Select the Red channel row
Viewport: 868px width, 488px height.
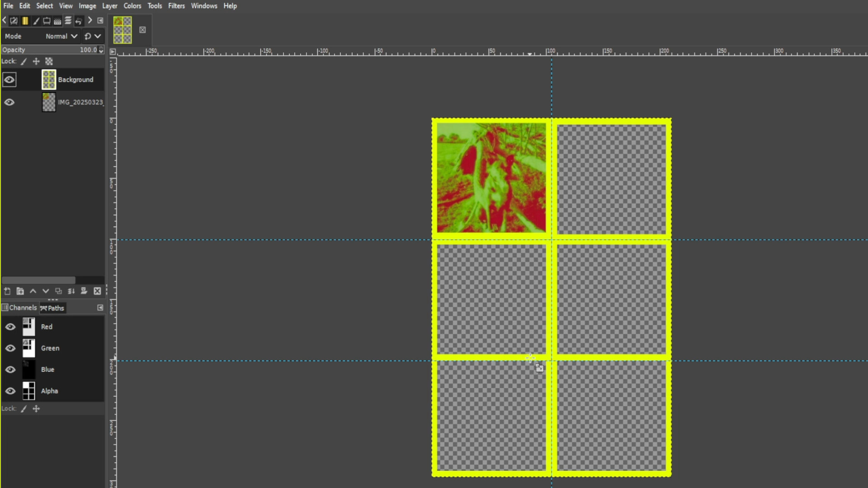53,327
